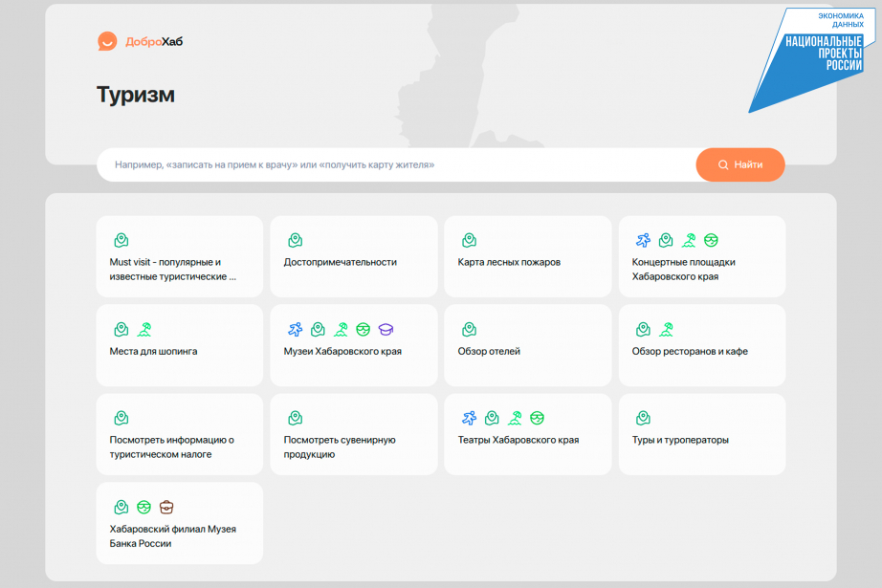This screenshot has width=882, height=588.
Task: Open the Театры Хабаровского края card
Action: 528,434
